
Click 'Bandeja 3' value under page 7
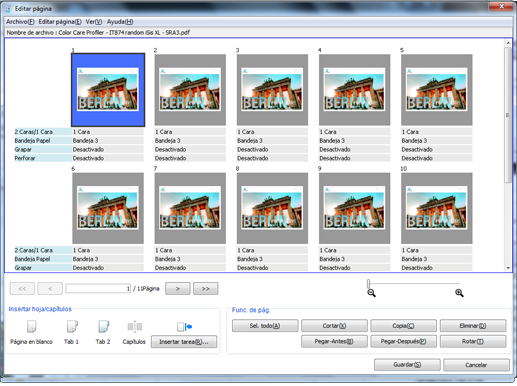click(x=190, y=259)
